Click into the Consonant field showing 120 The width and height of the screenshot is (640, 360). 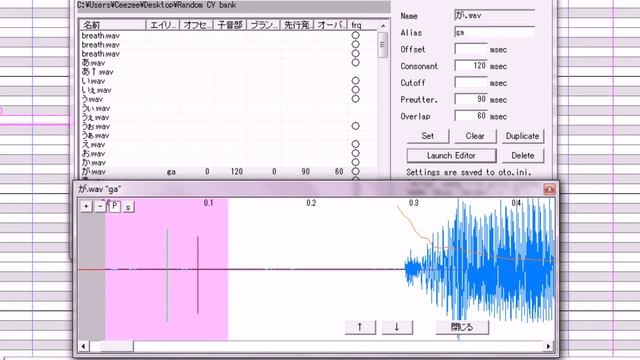click(471, 66)
